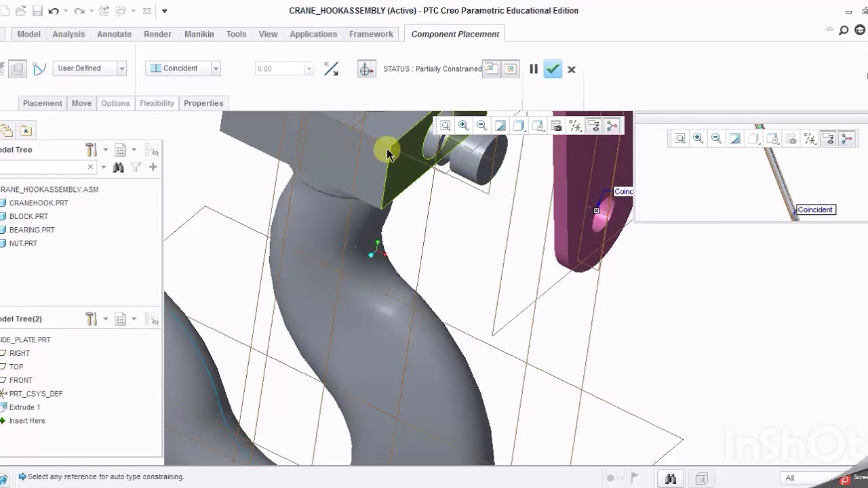Click Refit icon in the main graphics toolbar
868x488 pixels.
tap(445, 125)
